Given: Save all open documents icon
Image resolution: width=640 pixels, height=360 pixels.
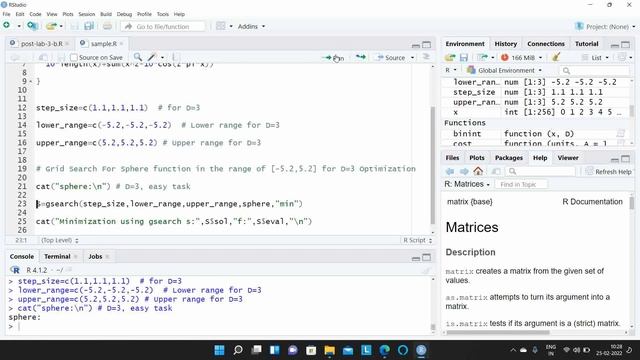Looking at the screenshot, I should (x=89, y=26).
